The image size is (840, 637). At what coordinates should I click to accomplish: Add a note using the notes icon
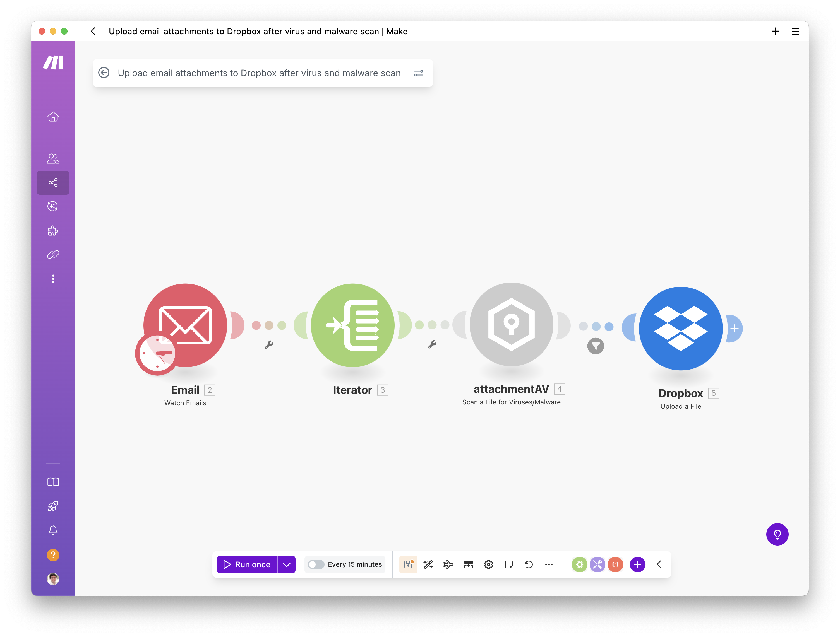pyautogui.click(x=509, y=564)
